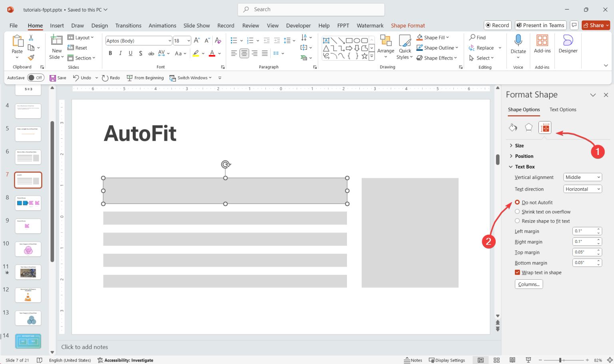Open the Fill & Line icon tab

click(513, 127)
